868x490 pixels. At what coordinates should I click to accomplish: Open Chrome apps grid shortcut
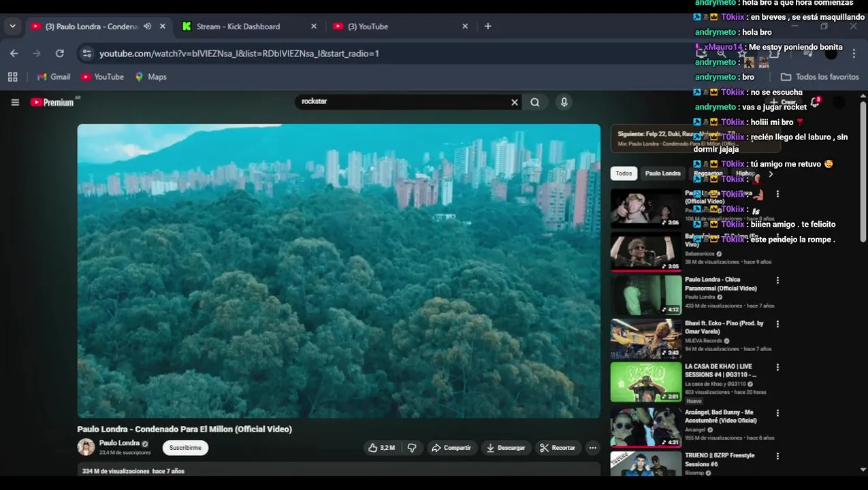coord(12,77)
